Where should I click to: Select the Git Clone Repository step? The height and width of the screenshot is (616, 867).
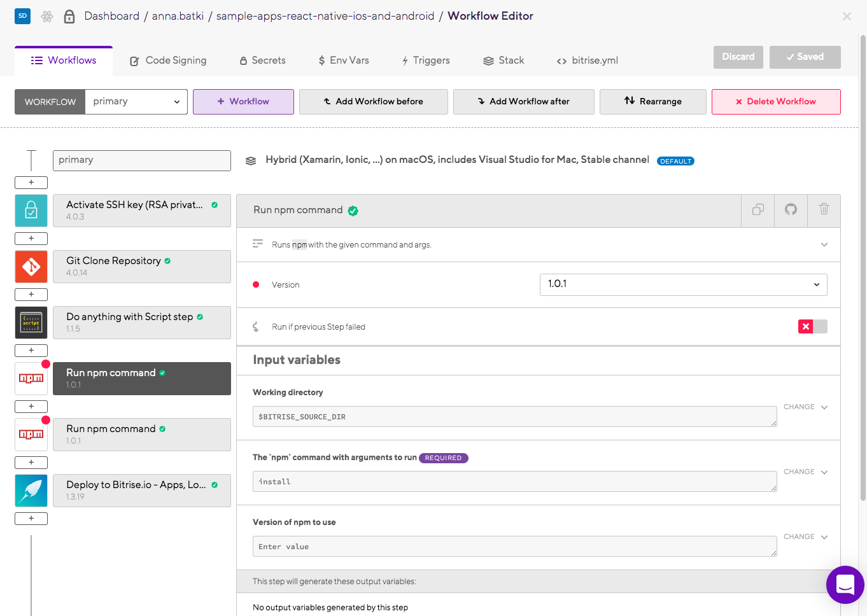(x=142, y=267)
